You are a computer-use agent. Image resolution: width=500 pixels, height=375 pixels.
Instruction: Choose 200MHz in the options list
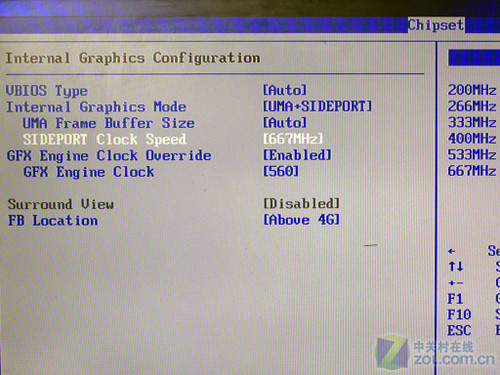point(472,90)
